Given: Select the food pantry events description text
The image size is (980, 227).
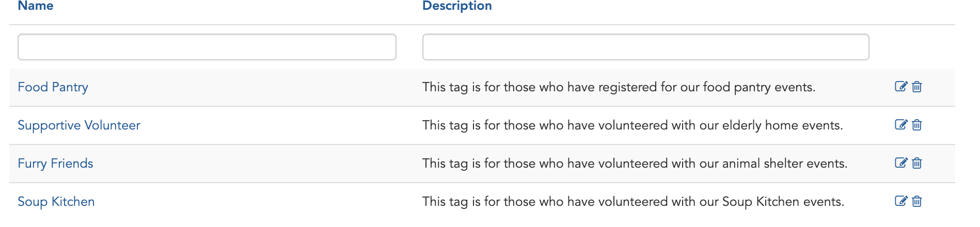Looking at the screenshot, I should click(619, 87).
